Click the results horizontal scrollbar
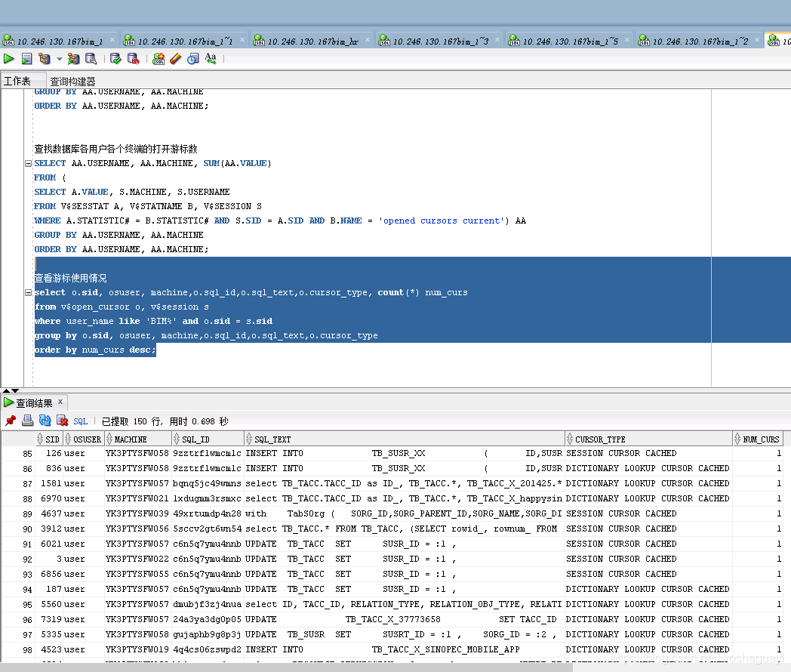Viewport: 791px width, 672px height. click(x=286, y=667)
